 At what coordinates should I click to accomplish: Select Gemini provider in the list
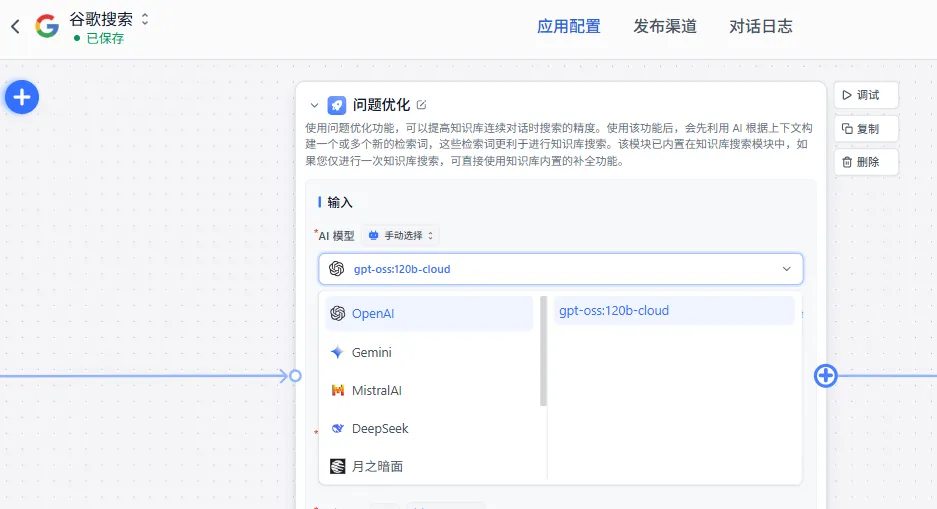[x=428, y=352]
